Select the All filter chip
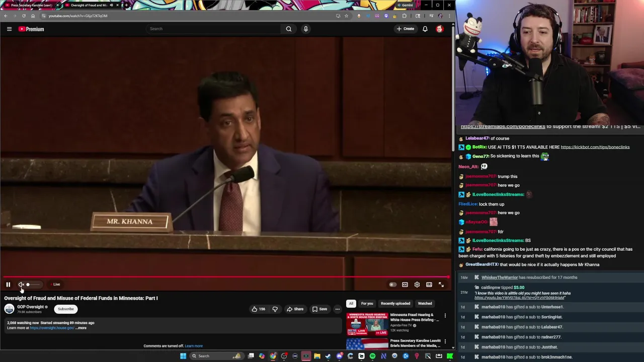 pyautogui.click(x=351, y=303)
